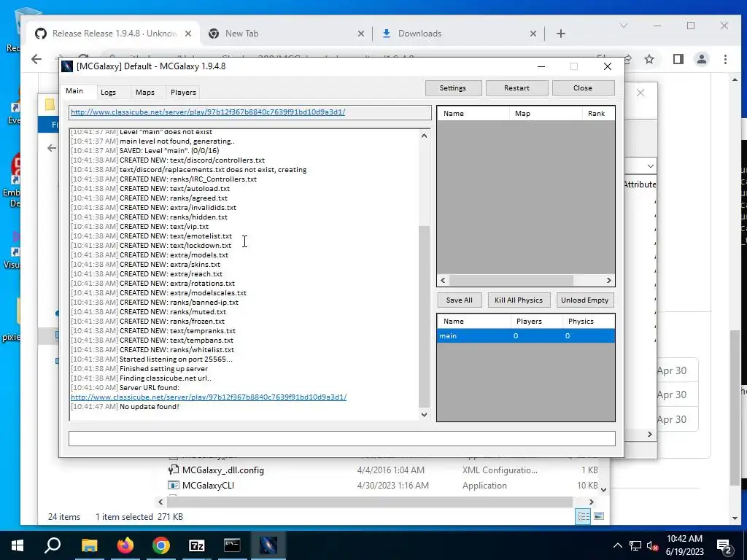Click the Settings button
The height and width of the screenshot is (560, 747).
[453, 88]
